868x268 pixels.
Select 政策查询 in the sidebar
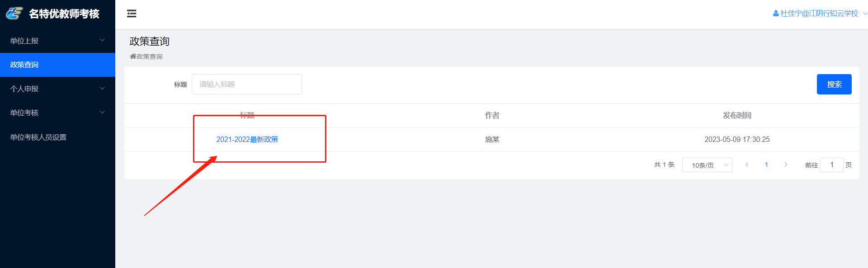tap(57, 65)
